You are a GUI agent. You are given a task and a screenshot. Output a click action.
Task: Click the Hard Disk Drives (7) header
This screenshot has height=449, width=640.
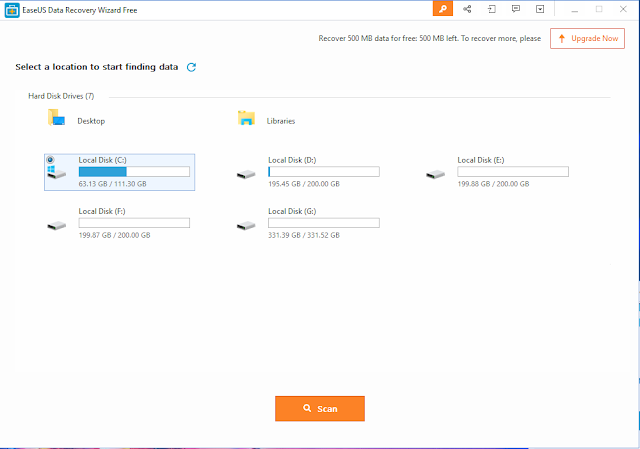(x=61, y=96)
